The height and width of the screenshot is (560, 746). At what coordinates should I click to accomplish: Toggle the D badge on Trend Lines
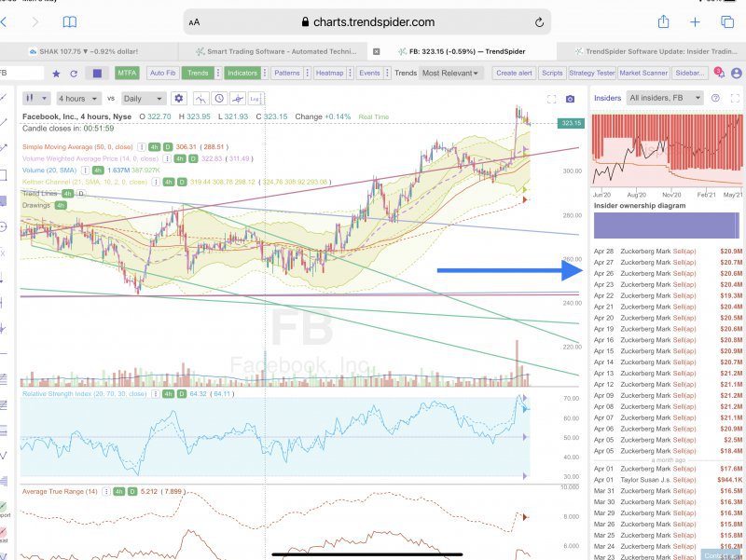pos(81,194)
